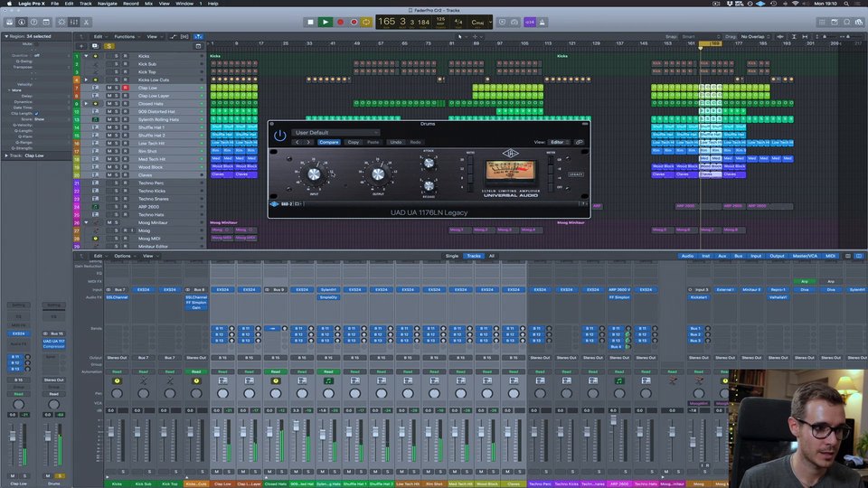868x488 pixels.
Task: Toggle plugin power bypass button
Action: pos(279,135)
